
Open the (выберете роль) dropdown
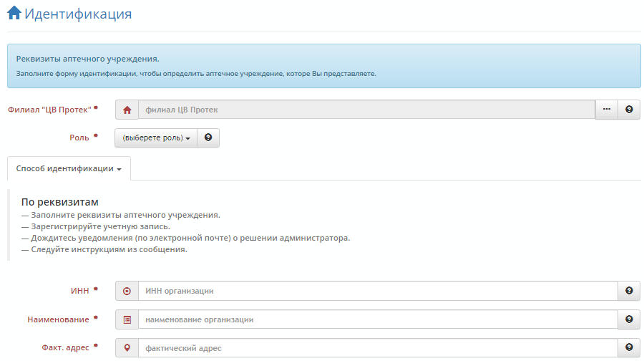pos(155,138)
